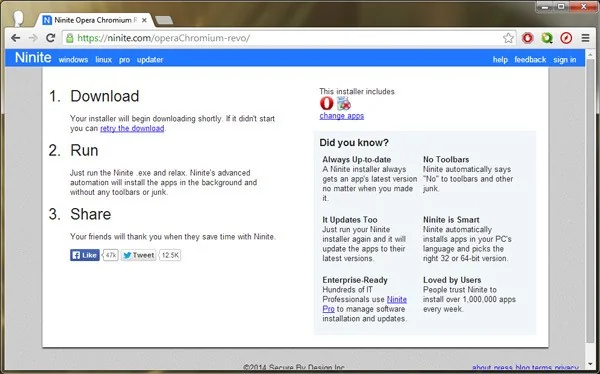This screenshot has height=374, width=600.
Task: Click the Chrome user profile silhouette icon
Action: [18, 18]
